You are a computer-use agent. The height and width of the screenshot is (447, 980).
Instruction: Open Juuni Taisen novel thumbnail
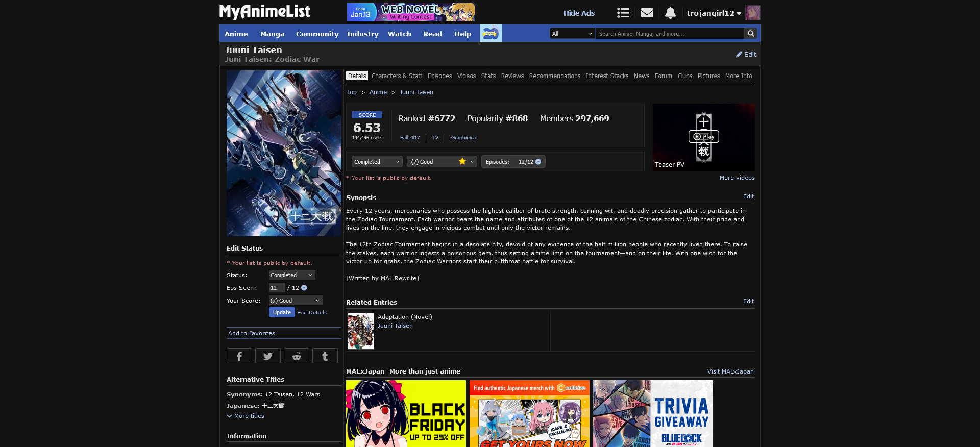pyautogui.click(x=361, y=331)
